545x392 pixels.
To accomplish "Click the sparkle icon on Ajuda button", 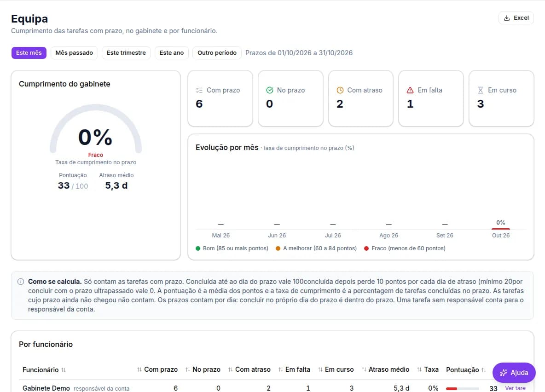I will pyautogui.click(x=503, y=373).
